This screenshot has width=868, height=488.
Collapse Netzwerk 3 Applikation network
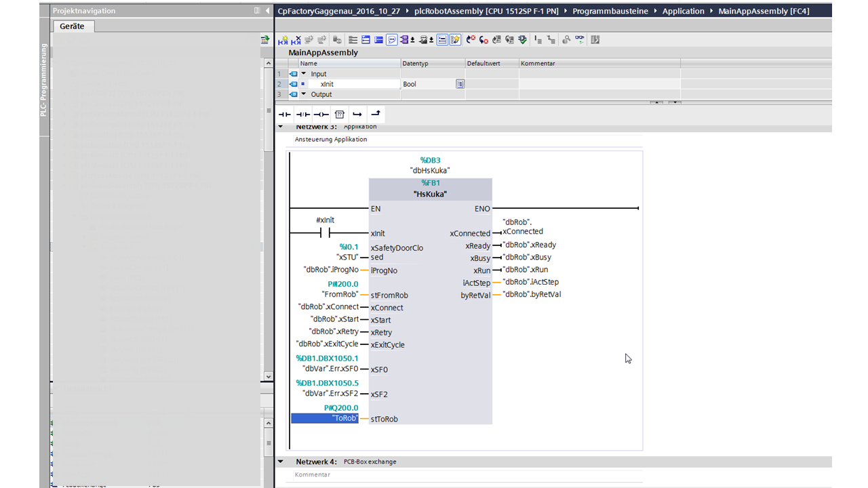[x=281, y=127]
